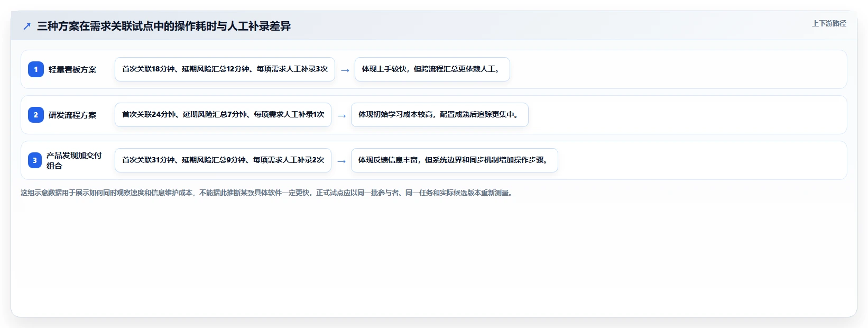
Task: Click the flow arrow in the 产品发现加交付组合 row
Action: [x=341, y=161]
